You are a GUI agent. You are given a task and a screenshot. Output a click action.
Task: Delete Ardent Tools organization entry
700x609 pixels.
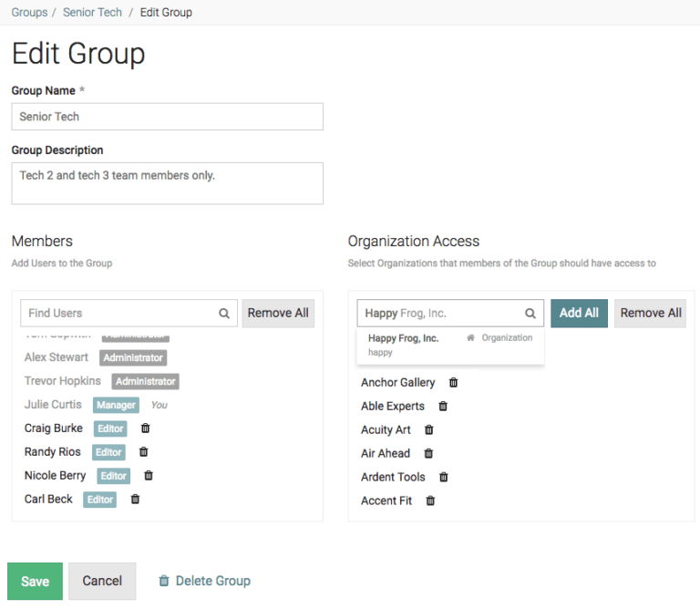(444, 478)
